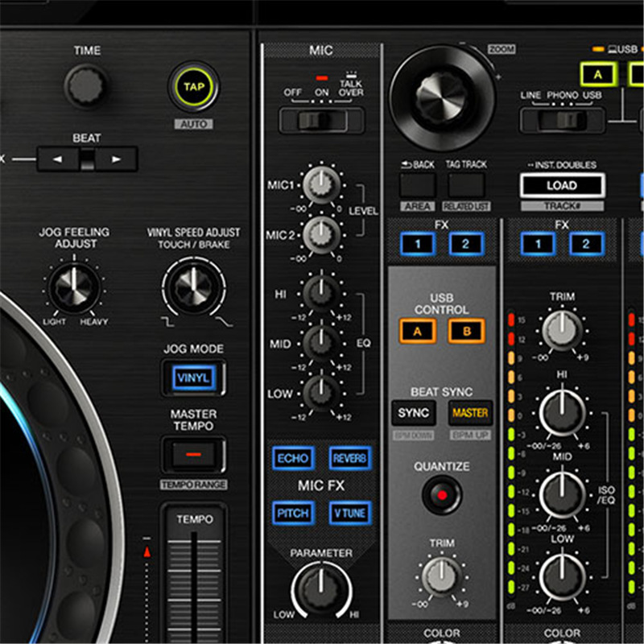The image size is (644, 644).
Task: Click the BPM UP label under MASTER
Action: coord(470,435)
